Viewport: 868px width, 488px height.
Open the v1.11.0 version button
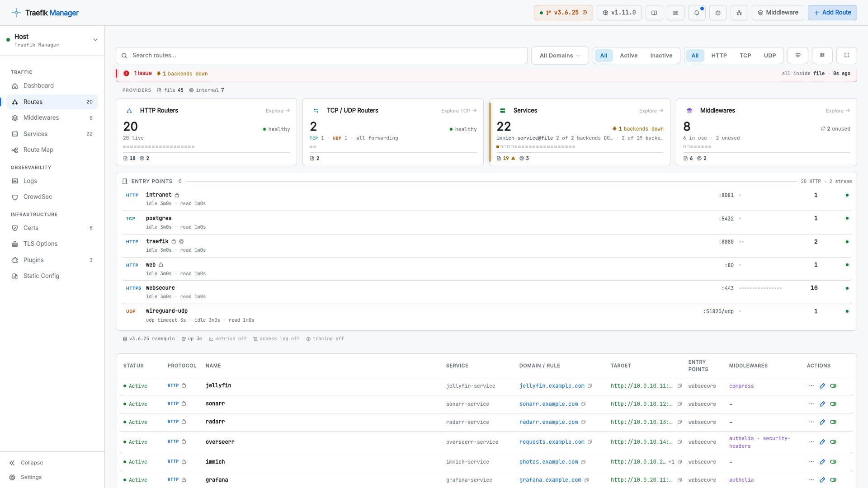[619, 13]
